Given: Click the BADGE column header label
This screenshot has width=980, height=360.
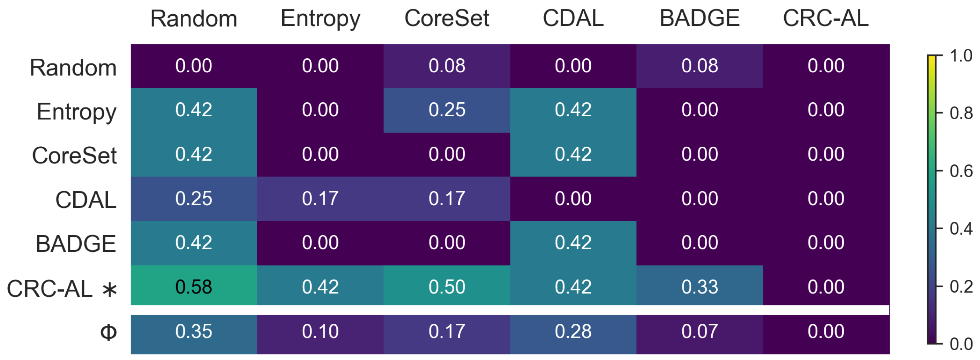Looking at the screenshot, I should (x=700, y=18).
